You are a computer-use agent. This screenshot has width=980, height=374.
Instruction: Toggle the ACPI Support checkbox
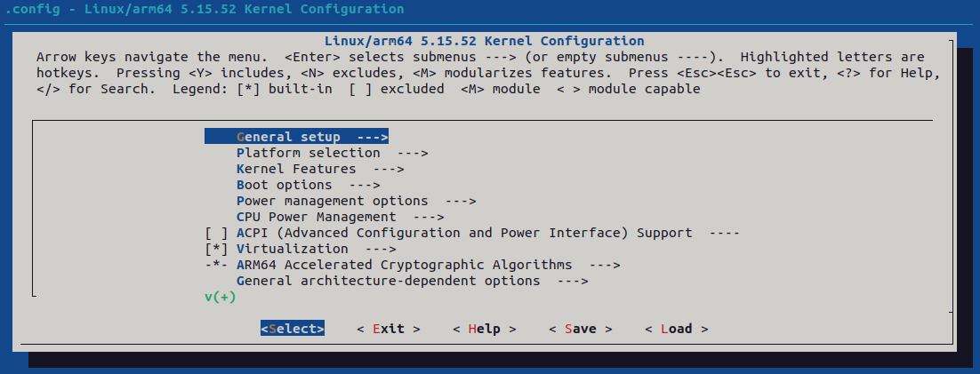coord(216,234)
